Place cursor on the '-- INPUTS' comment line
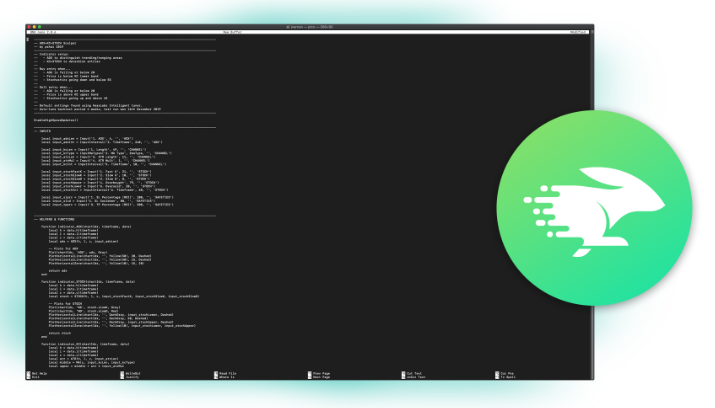The image size is (715, 408). [x=42, y=131]
